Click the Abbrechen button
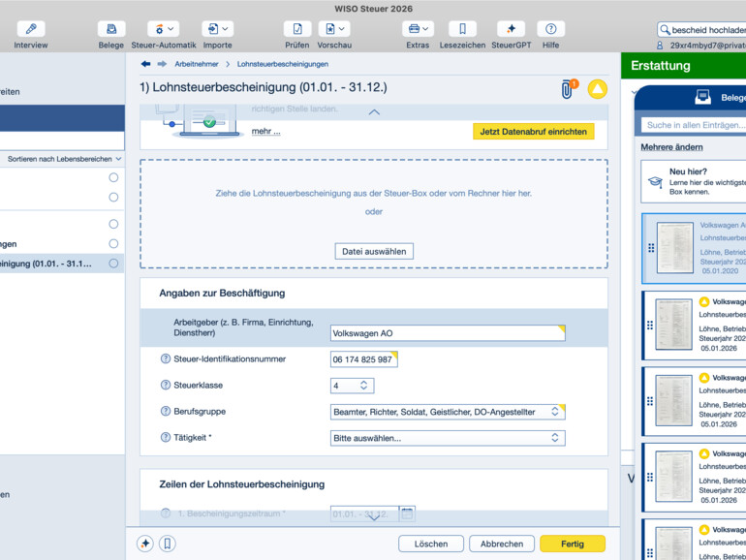Image resolution: width=746 pixels, height=560 pixels. pos(502,544)
